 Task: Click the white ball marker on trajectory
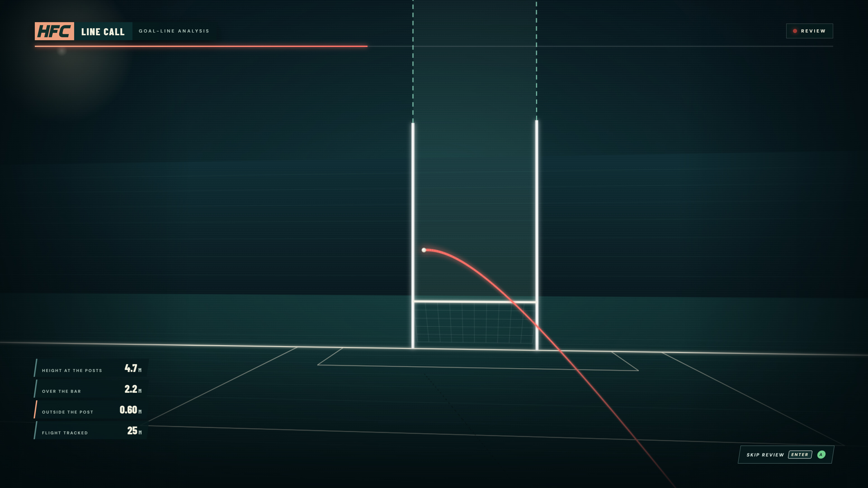(x=424, y=250)
